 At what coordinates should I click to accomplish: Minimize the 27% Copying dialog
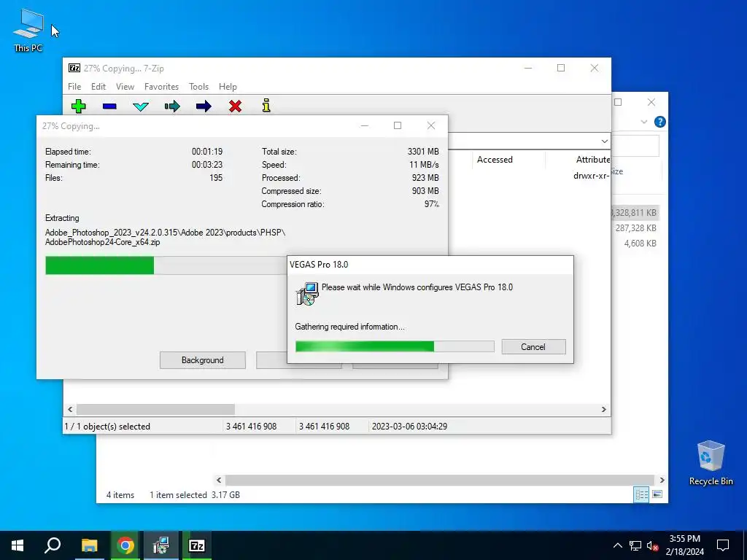click(365, 125)
